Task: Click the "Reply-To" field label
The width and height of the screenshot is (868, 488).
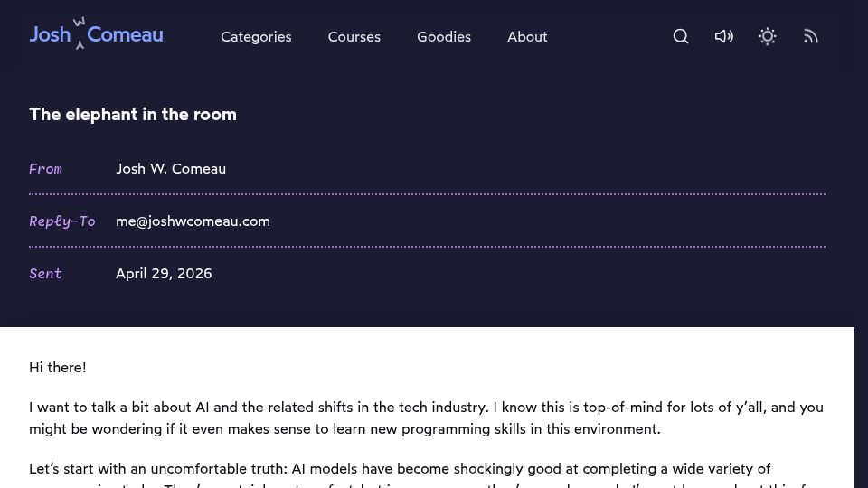Action: click(62, 221)
